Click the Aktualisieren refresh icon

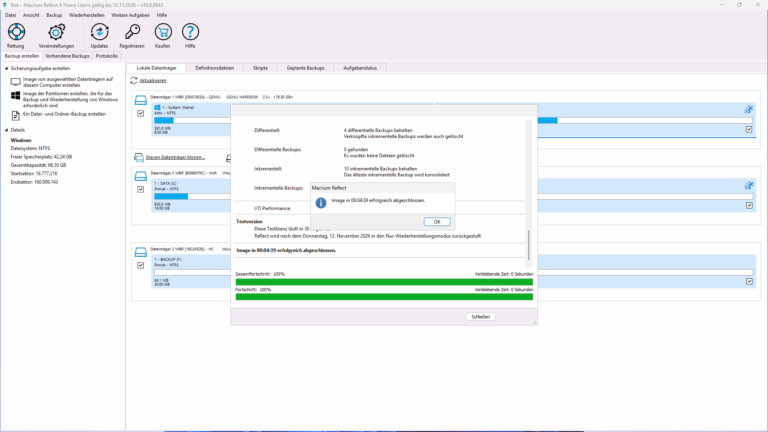click(x=134, y=80)
